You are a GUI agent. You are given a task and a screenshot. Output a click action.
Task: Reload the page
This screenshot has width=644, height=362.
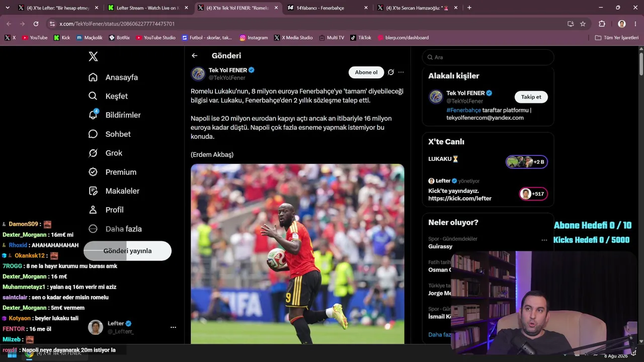(x=36, y=24)
